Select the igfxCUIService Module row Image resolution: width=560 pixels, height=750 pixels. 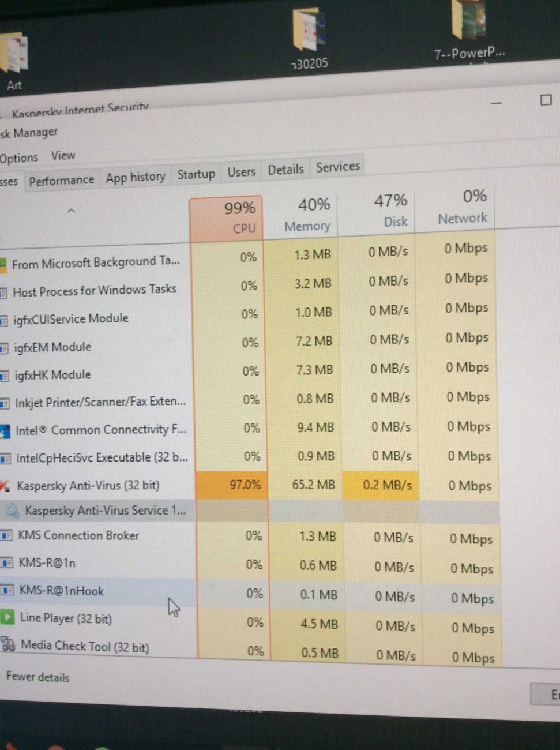tap(71, 318)
